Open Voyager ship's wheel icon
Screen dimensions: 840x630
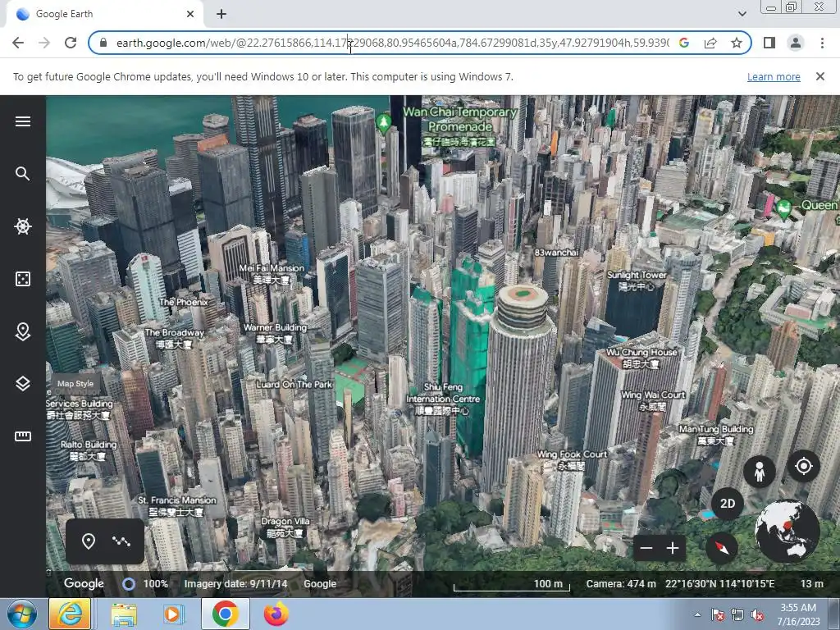(x=22, y=226)
